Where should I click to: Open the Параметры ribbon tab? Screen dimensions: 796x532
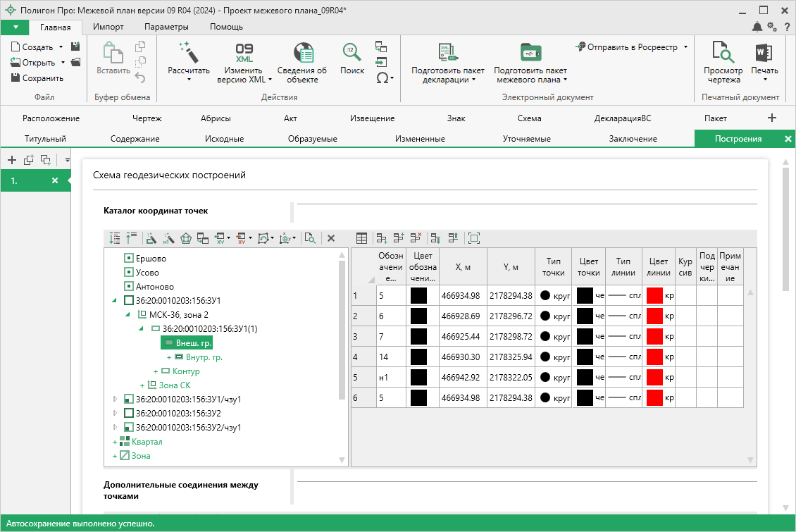click(x=166, y=27)
